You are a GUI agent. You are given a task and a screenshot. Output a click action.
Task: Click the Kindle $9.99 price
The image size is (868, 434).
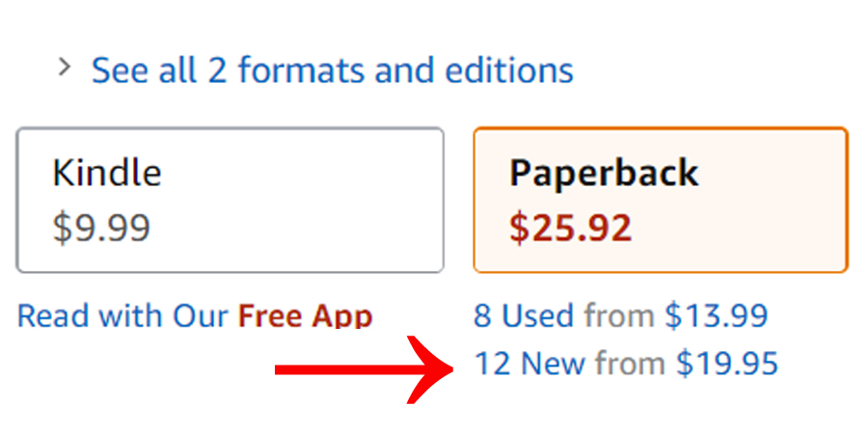click(101, 228)
